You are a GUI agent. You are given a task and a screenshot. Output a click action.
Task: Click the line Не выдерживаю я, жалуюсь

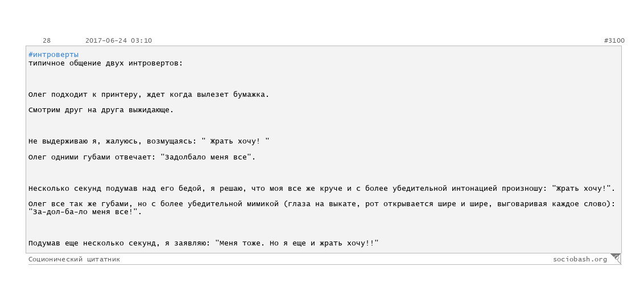click(x=148, y=141)
